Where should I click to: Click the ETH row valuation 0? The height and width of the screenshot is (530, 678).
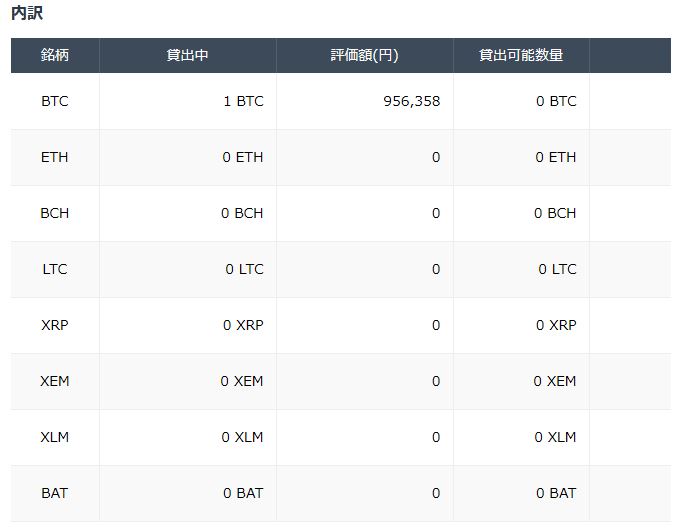pyautogui.click(x=436, y=157)
